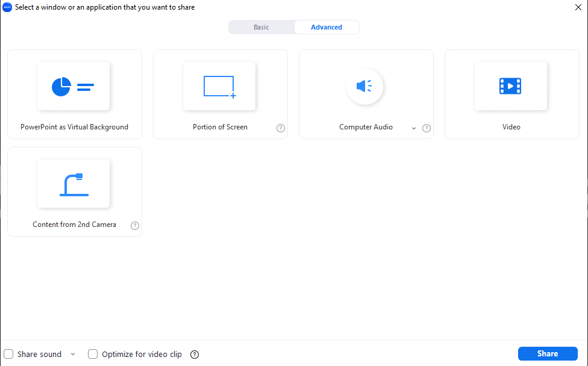The width and height of the screenshot is (588, 366).
Task: Pick the Video film strip icon
Action: pos(510,87)
